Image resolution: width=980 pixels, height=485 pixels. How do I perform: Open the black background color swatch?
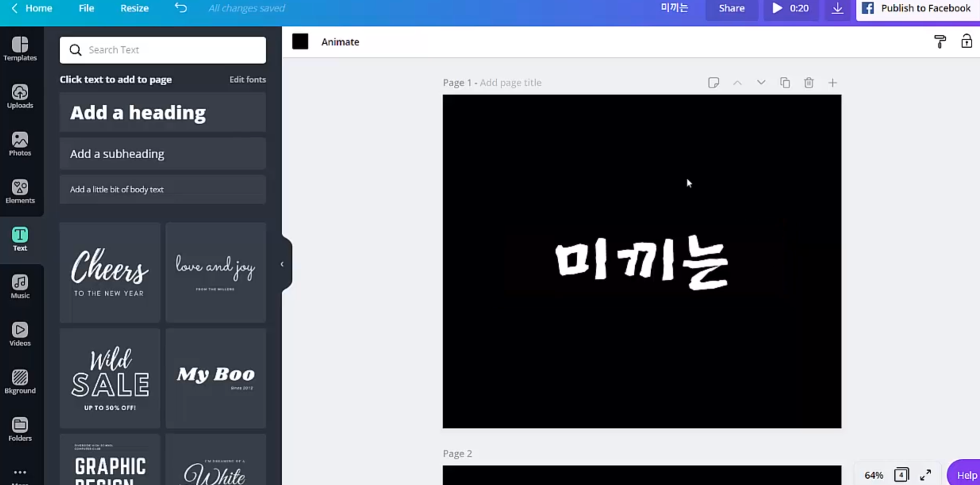pos(300,41)
